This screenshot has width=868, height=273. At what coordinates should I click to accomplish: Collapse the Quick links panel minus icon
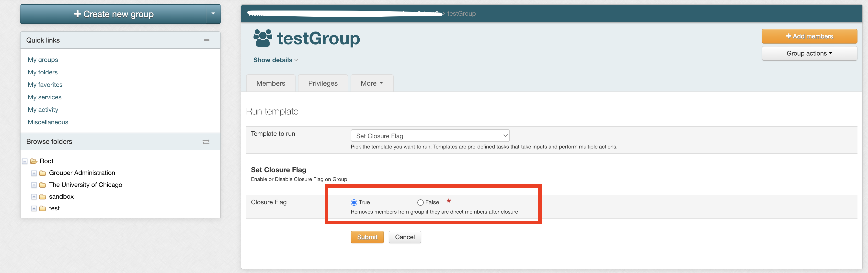click(206, 40)
